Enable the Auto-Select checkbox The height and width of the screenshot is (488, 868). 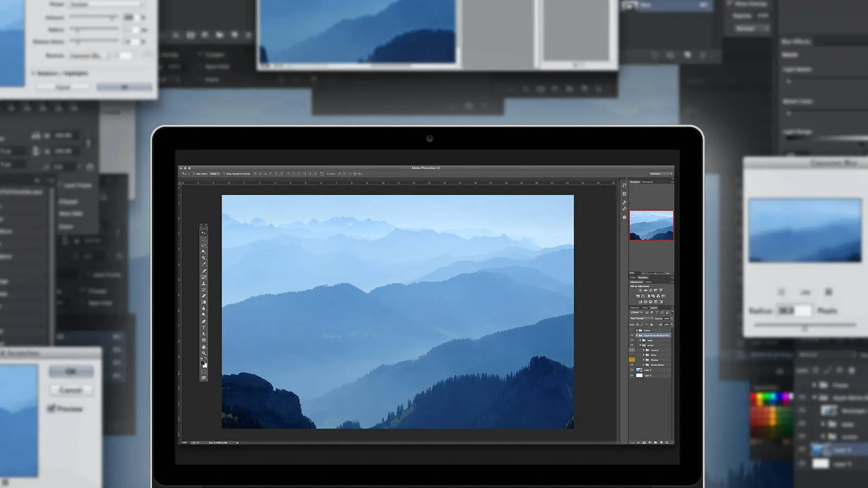point(194,174)
